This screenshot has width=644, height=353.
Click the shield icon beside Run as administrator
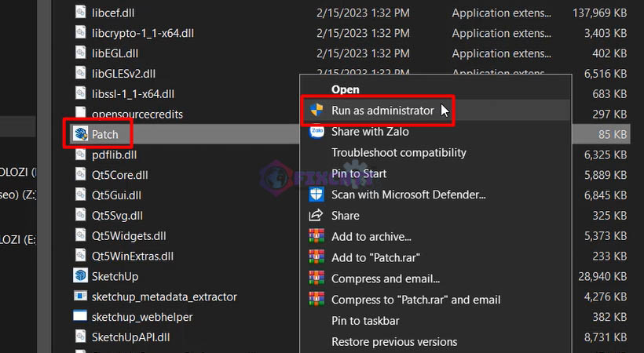(x=317, y=111)
